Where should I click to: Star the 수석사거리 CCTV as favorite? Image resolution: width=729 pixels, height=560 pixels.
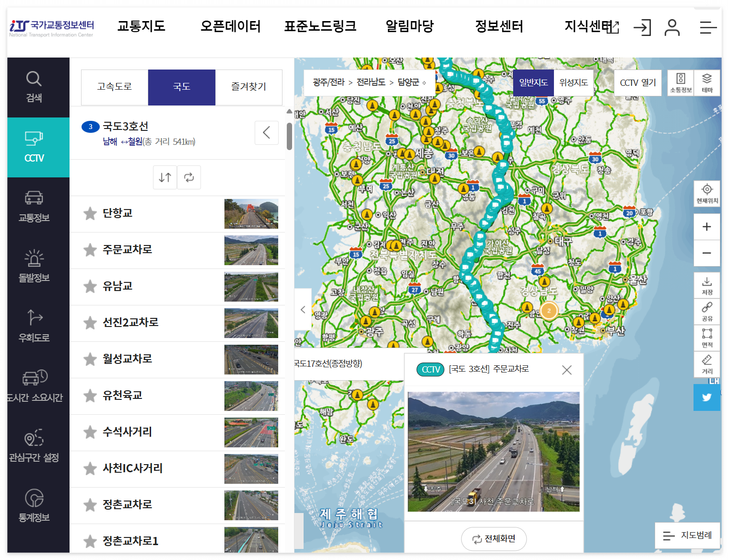coord(90,432)
